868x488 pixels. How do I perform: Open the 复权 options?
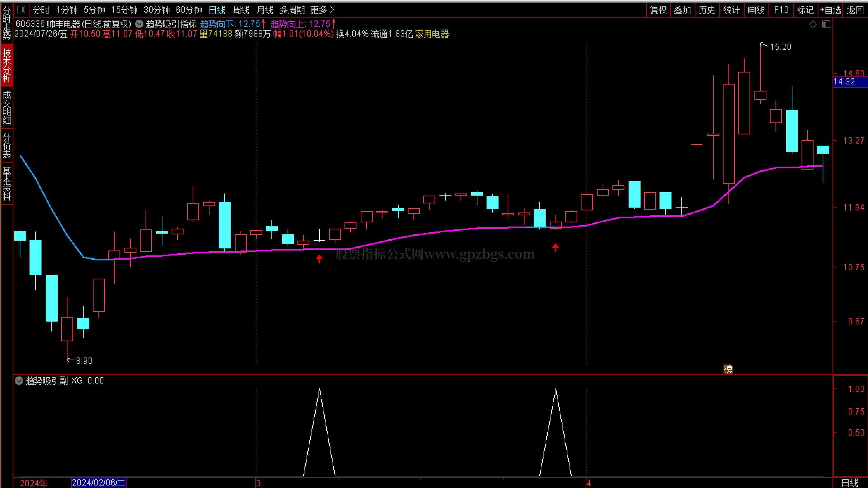[658, 10]
